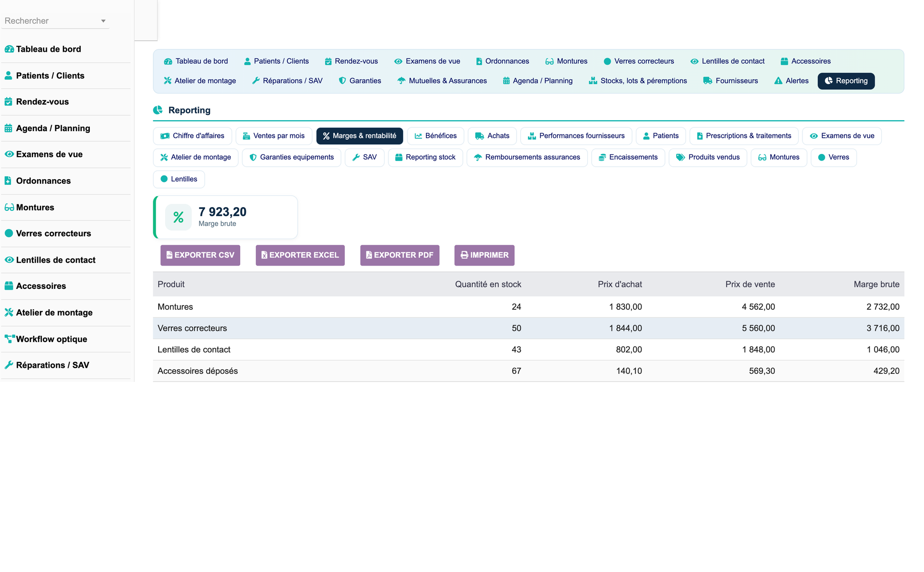The image size is (924, 572).
Task: Click the Verres correcteurs circle icon in sidebar
Action: point(9,233)
